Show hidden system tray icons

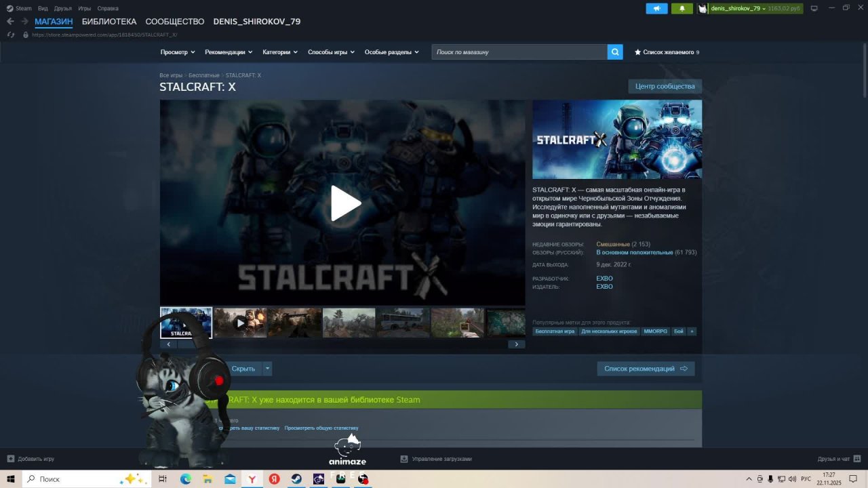coord(749,479)
